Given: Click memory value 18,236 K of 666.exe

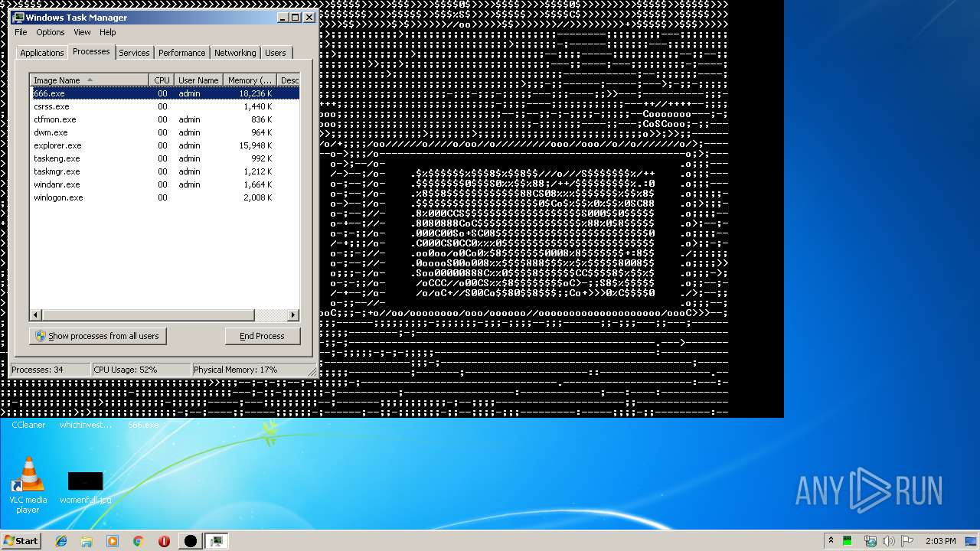Looking at the screenshot, I should 256,93.
